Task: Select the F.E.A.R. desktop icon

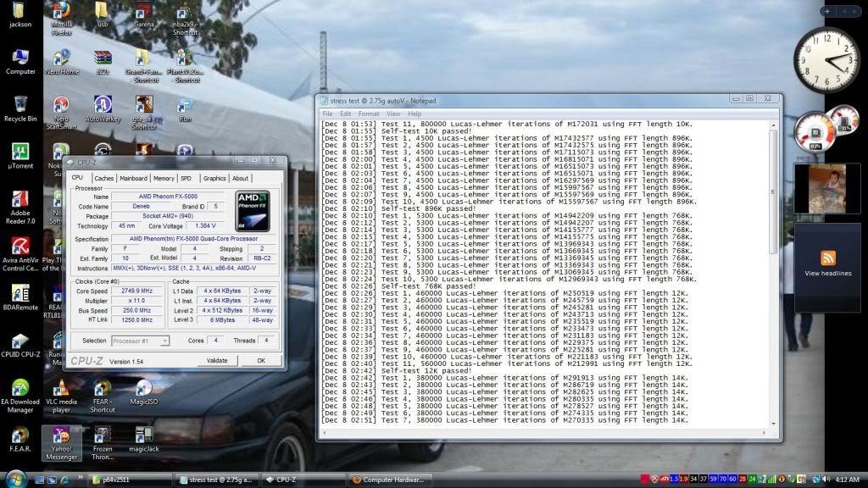Action: pos(20,440)
